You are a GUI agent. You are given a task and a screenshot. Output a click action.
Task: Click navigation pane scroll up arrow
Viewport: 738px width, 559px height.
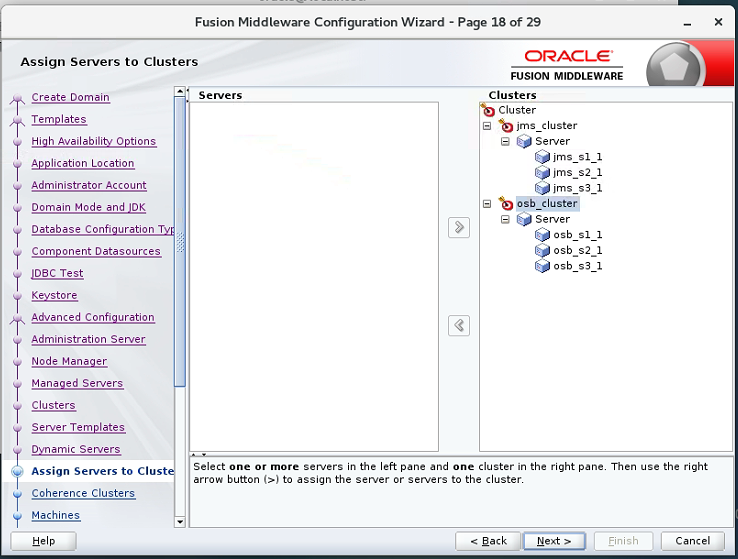coord(179,91)
